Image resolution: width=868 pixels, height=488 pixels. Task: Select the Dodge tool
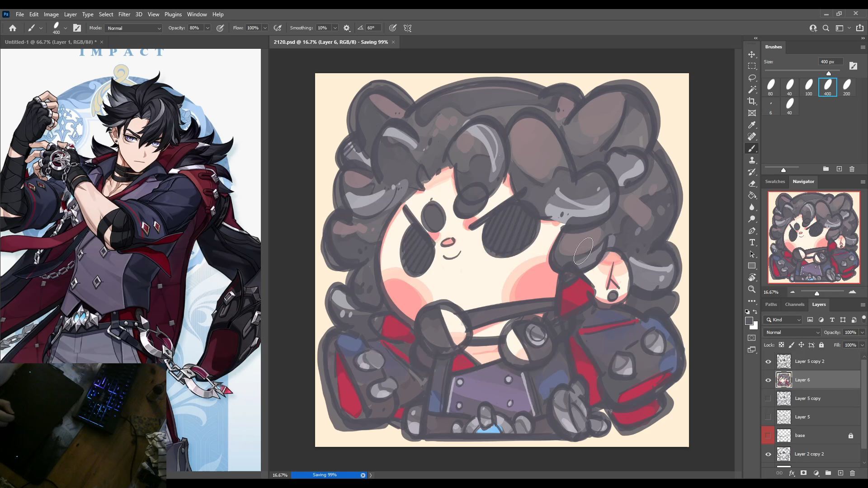pyautogui.click(x=752, y=219)
